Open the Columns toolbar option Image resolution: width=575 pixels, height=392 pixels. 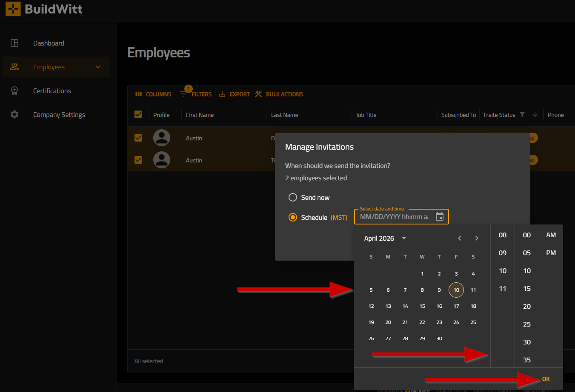click(153, 94)
